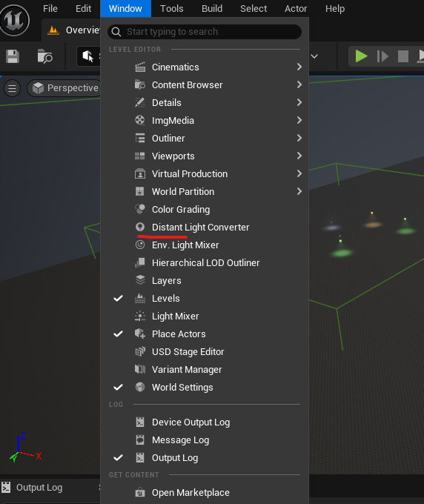Viewport: 424px width, 504px height.
Task: Open the File menu
Action: tap(50, 8)
